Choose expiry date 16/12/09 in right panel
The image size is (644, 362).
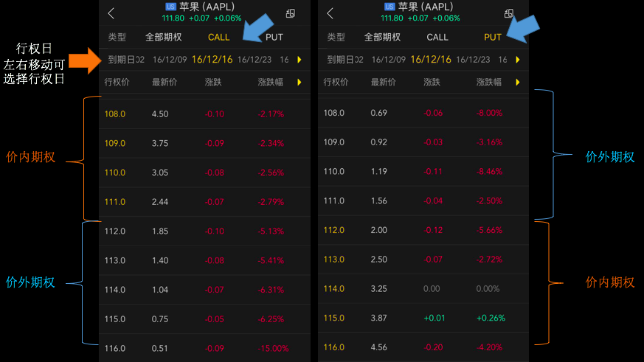click(388, 60)
